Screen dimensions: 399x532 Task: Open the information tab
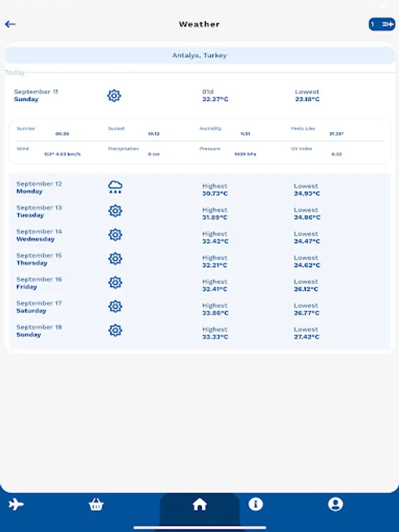point(255,504)
